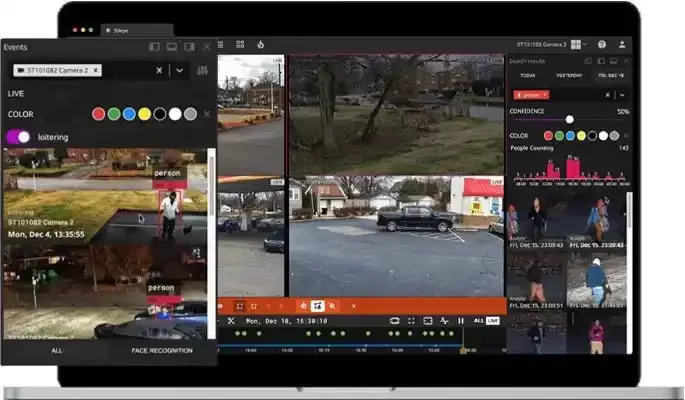Open layout grid selector near Camera 2 label
The image size is (685, 400).
point(576,45)
